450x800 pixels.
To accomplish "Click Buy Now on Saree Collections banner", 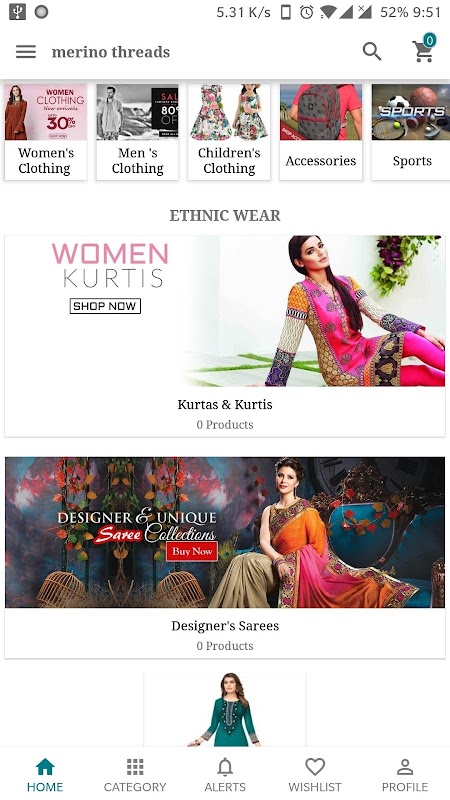I will pyautogui.click(x=192, y=551).
